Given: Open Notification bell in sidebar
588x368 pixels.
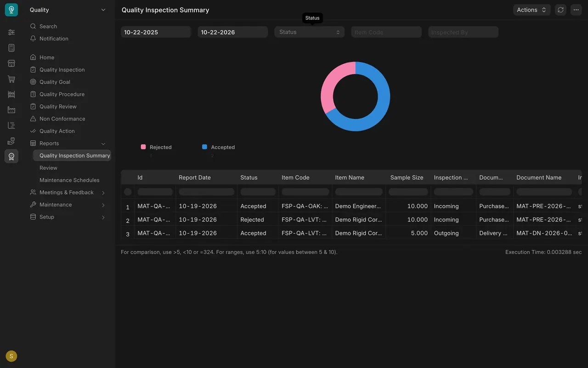Looking at the screenshot, I should [33, 39].
